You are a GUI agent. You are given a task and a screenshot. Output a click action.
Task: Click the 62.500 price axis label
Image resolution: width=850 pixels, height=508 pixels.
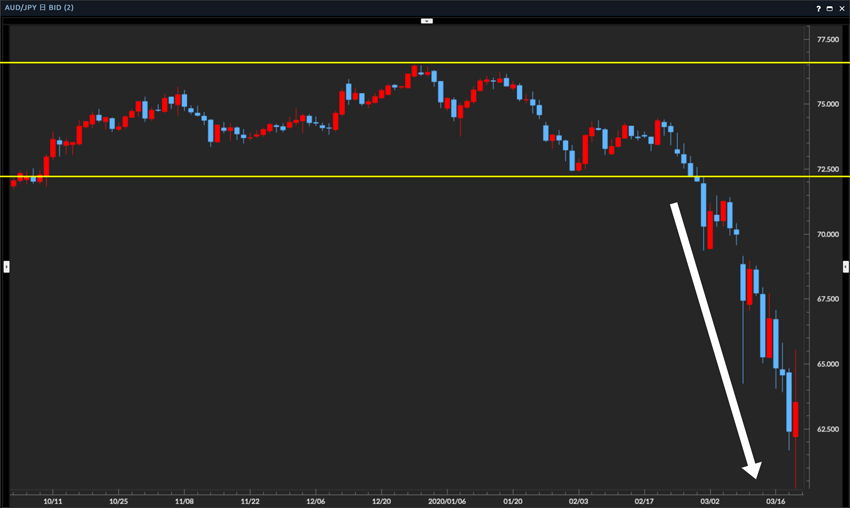[827, 429]
